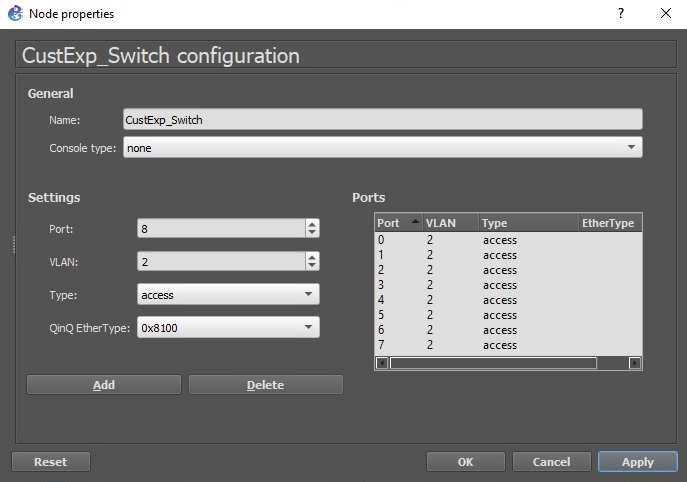This screenshot has height=482, width=687.
Task: Select port 4 row in Ports table
Action: 508,300
